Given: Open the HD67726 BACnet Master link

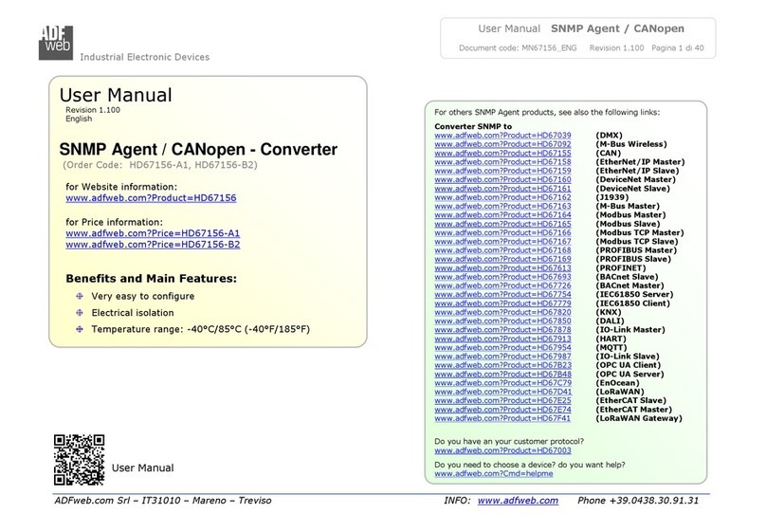Looking at the screenshot, I should [x=502, y=285].
